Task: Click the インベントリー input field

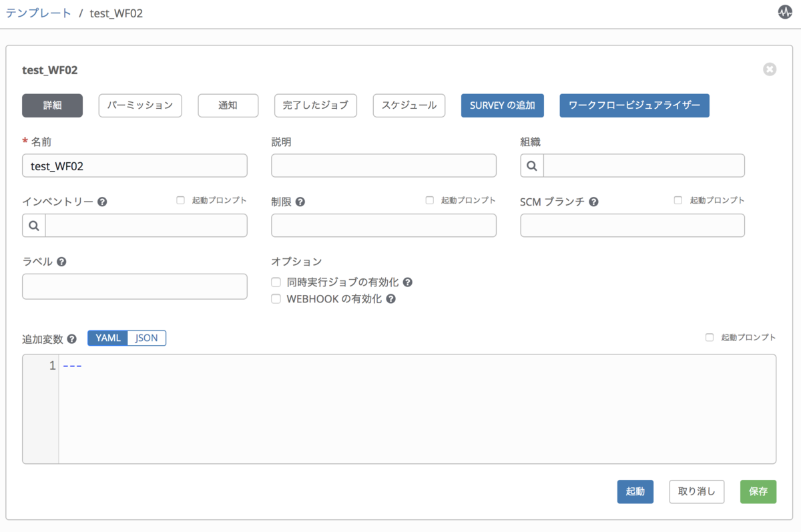Action: pos(146,226)
